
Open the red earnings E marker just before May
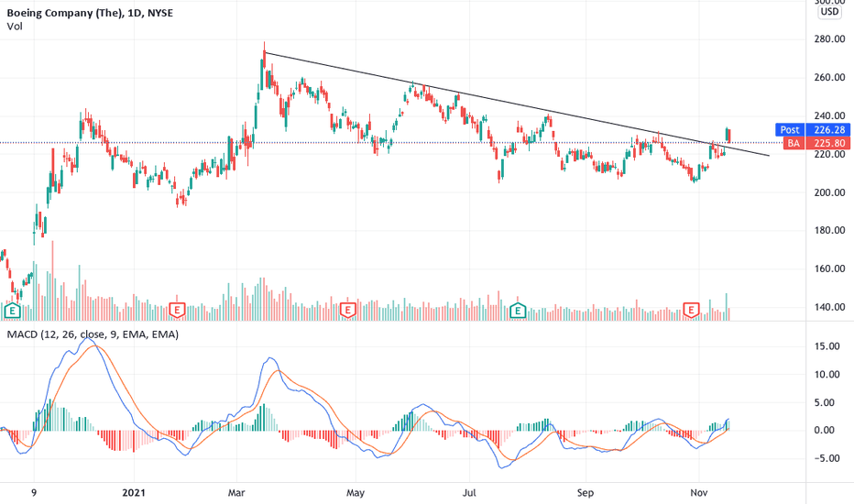pos(347,311)
